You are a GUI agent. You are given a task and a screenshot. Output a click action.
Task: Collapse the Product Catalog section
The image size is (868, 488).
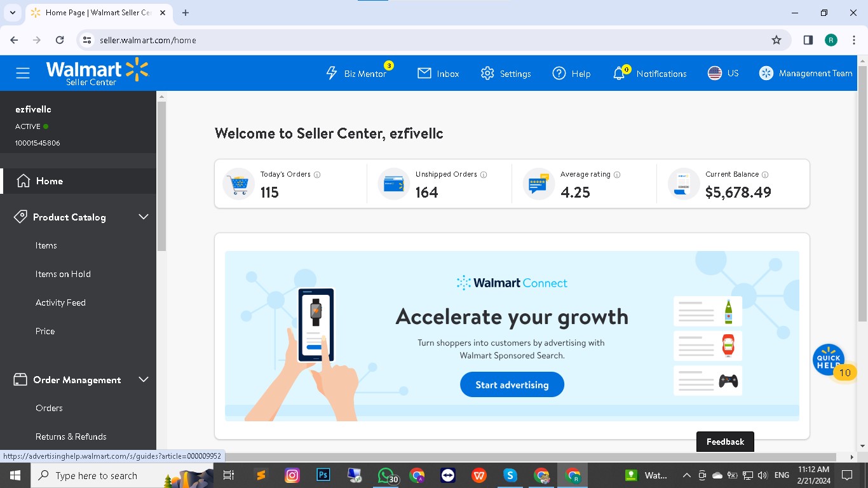[x=144, y=217]
